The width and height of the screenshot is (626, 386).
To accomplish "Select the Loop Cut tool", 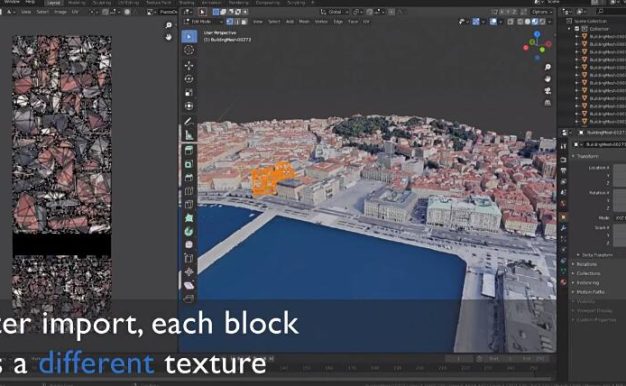I will tap(189, 191).
